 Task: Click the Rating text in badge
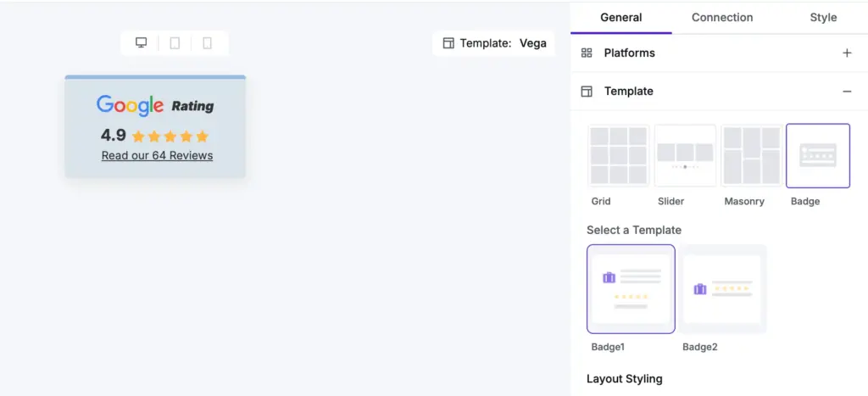(192, 106)
